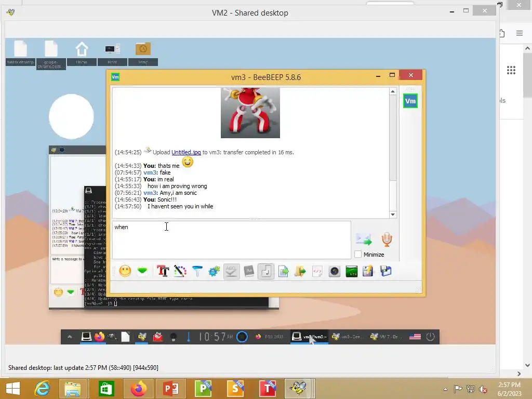Screen dimensions: 532x399
Task: Click the green arrow preset messages icon
Action: point(142,271)
